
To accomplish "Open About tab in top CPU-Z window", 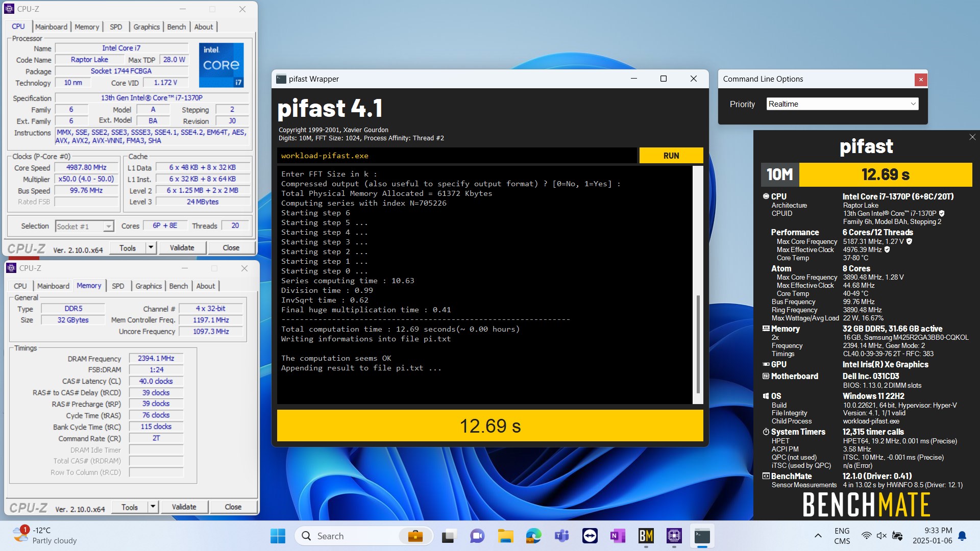I will (204, 27).
